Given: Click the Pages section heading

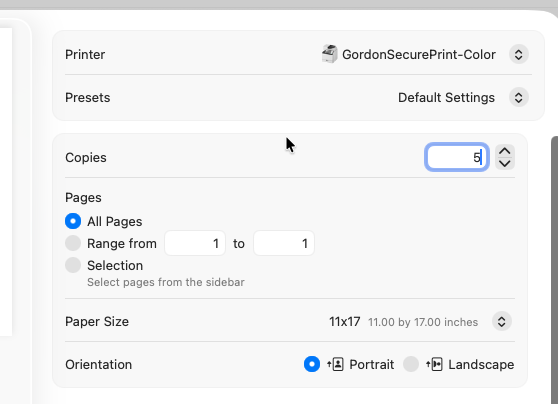Looking at the screenshot, I should [x=83, y=198].
